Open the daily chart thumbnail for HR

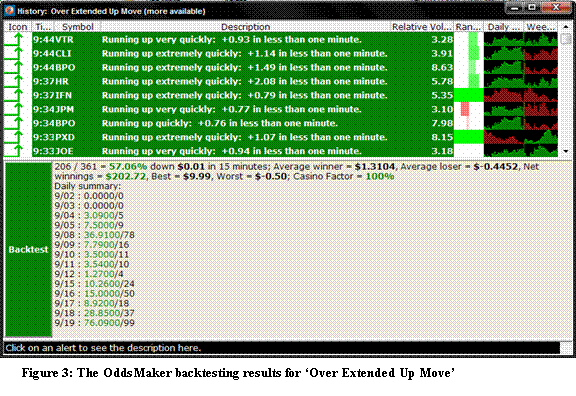pos(504,81)
